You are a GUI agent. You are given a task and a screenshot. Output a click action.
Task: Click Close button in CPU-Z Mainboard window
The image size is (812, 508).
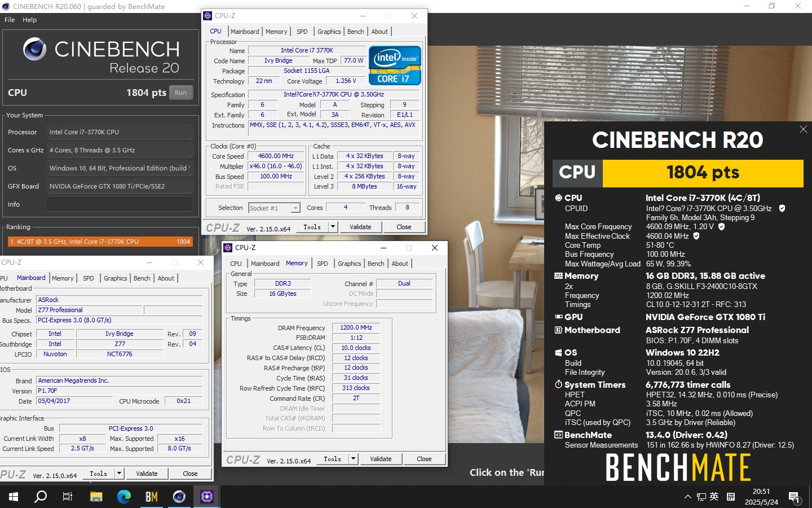tap(190, 474)
